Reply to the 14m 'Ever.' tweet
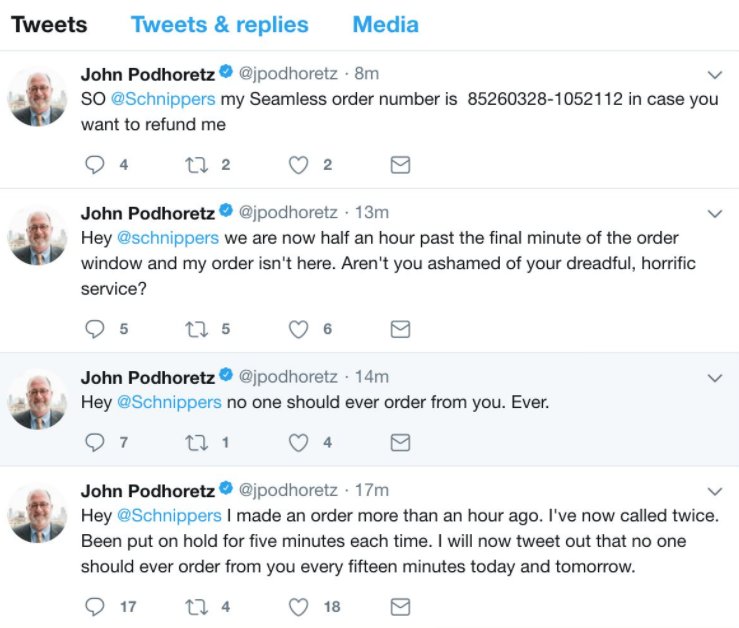The height and width of the screenshot is (628, 739). pyautogui.click(x=96, y=442)
